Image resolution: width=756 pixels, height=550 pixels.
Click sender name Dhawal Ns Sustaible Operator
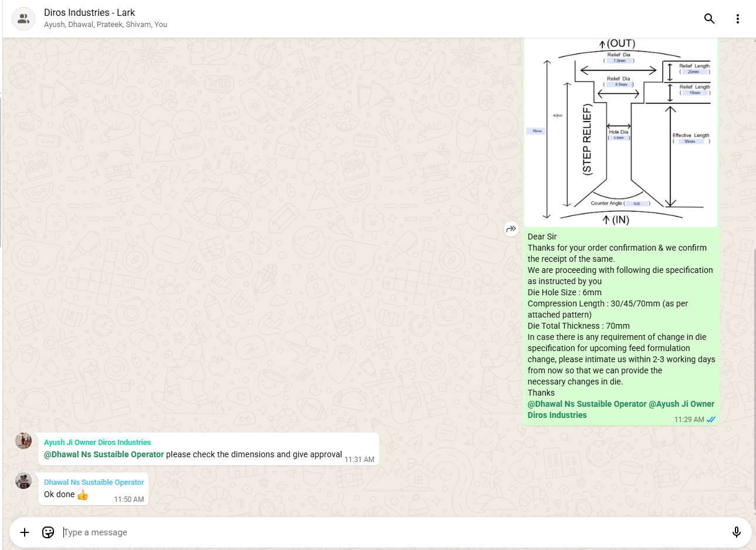94,482
